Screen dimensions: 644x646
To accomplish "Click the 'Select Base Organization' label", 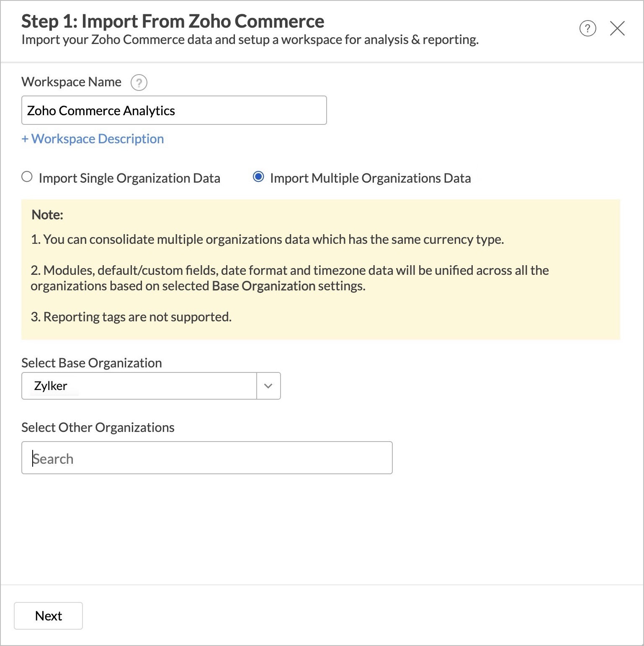I will (91, 363).
